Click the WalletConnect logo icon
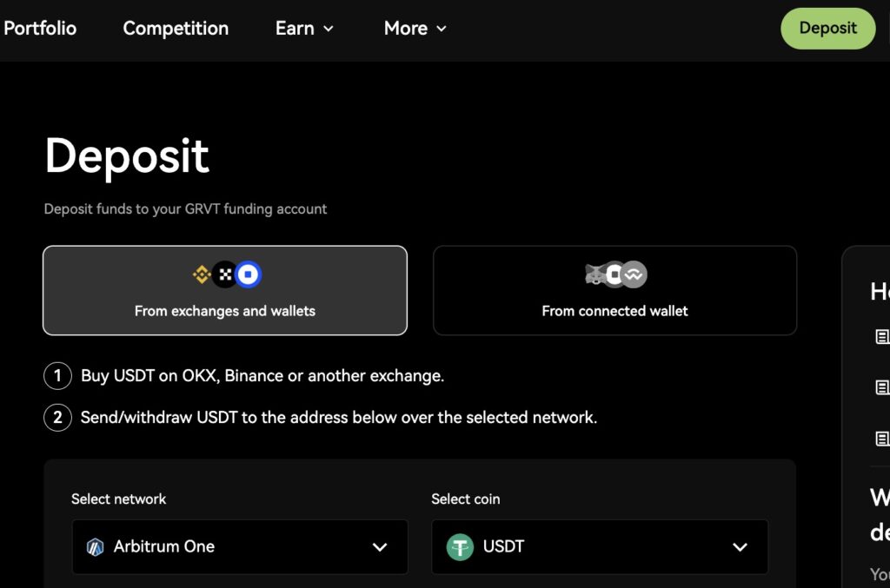890x588 pixels. tap(634, 274)
